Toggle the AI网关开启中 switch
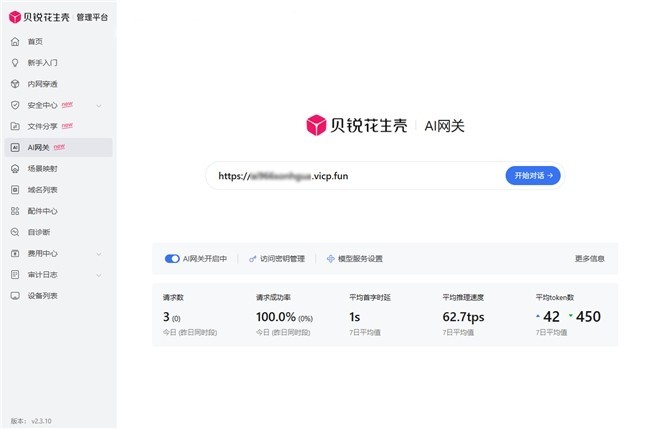650x429 pixels. pyautogui.click(x=172, y=259)
